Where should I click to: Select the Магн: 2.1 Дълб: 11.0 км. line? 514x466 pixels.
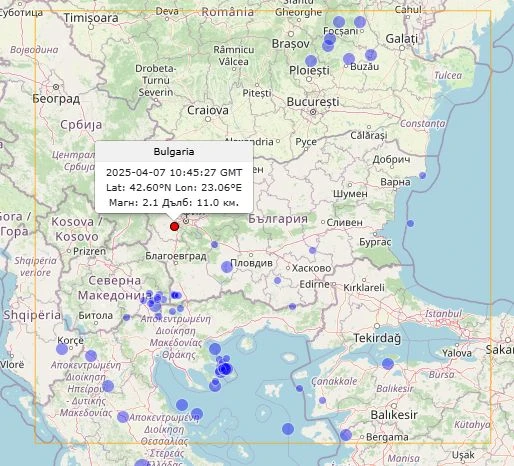pyautogui.click(x=174, y=203)
